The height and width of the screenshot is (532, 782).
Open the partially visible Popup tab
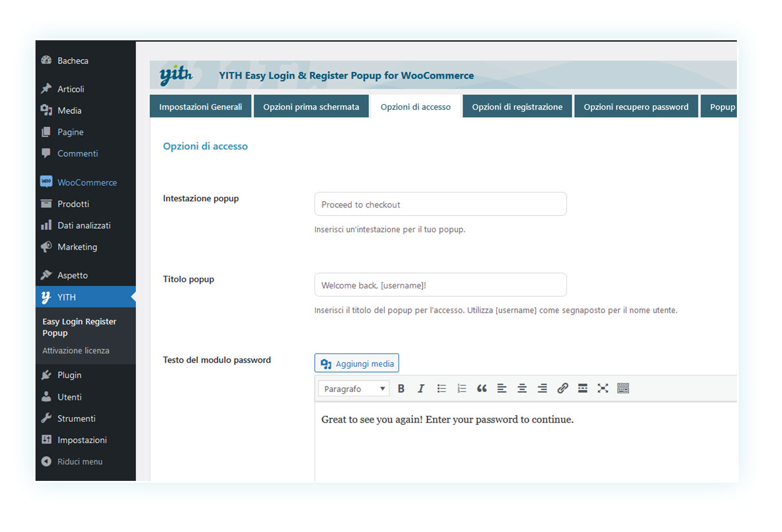click(719, 106)
